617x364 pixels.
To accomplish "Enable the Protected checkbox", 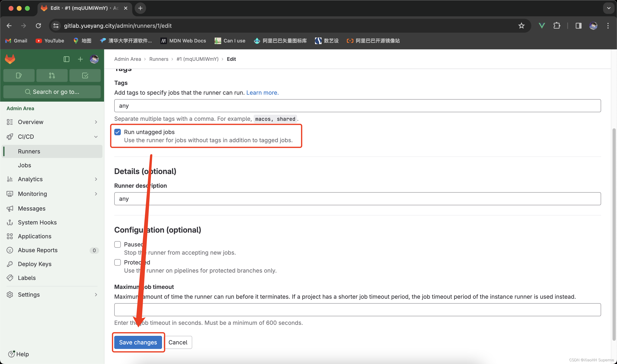I will point(118,262).
